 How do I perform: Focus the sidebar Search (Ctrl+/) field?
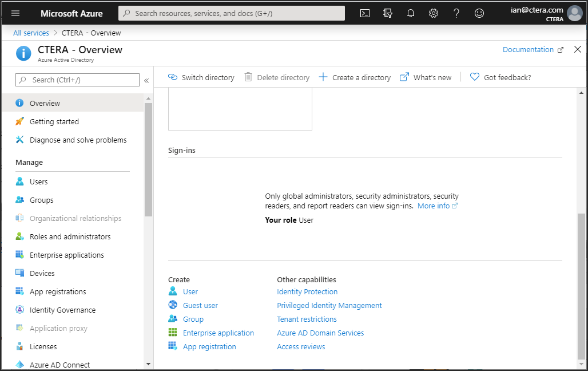click(x=77, y=80)
